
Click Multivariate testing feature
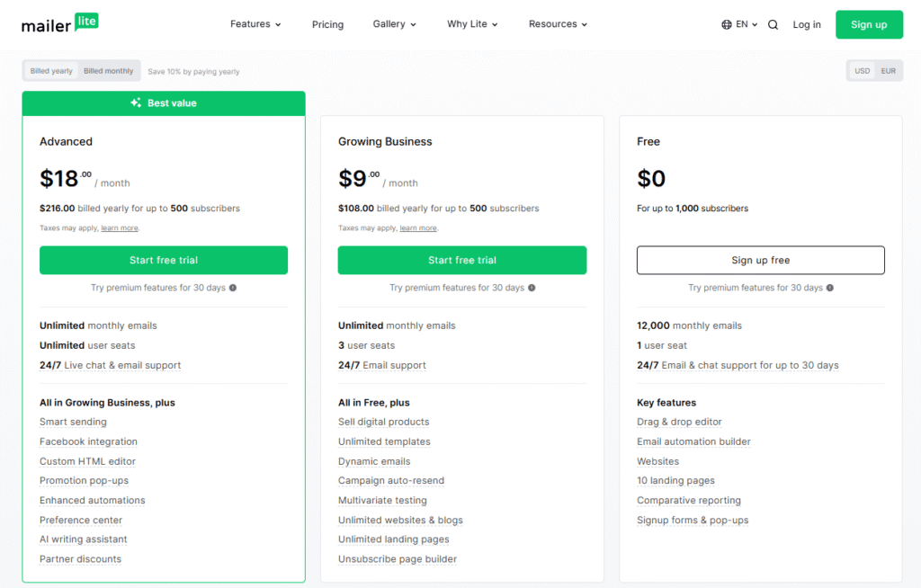coord(382,501)
